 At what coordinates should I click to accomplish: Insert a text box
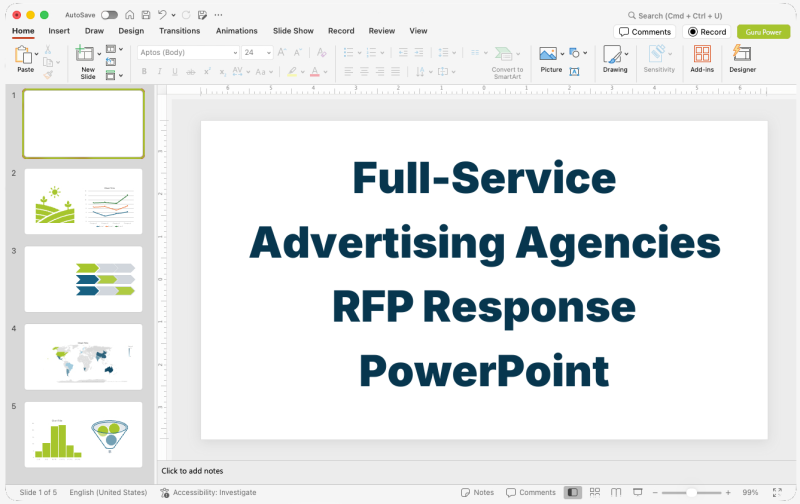[x=574, y=72]
